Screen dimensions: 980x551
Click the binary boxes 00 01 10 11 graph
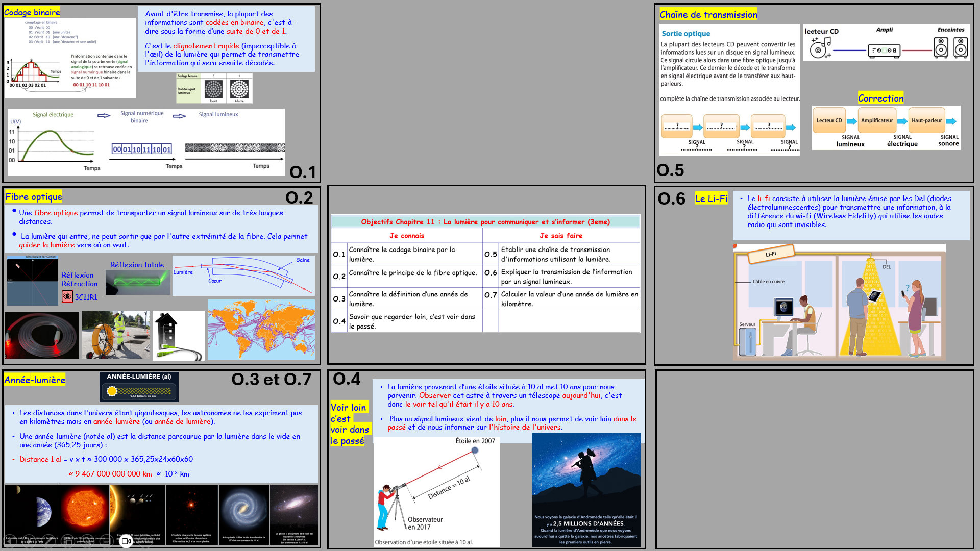[141, 149]
